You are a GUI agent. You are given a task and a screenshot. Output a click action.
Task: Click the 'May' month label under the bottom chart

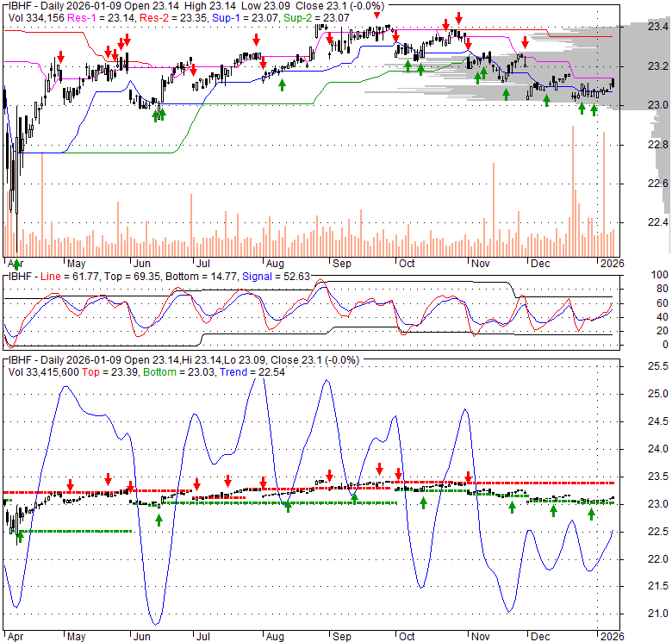click(77, 637)
